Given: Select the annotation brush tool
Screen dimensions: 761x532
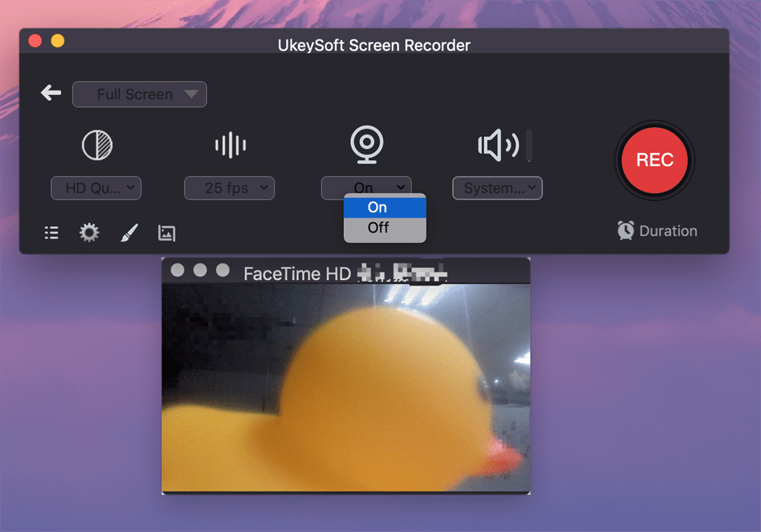Looking at the screenshot, I should coord(128,232).
